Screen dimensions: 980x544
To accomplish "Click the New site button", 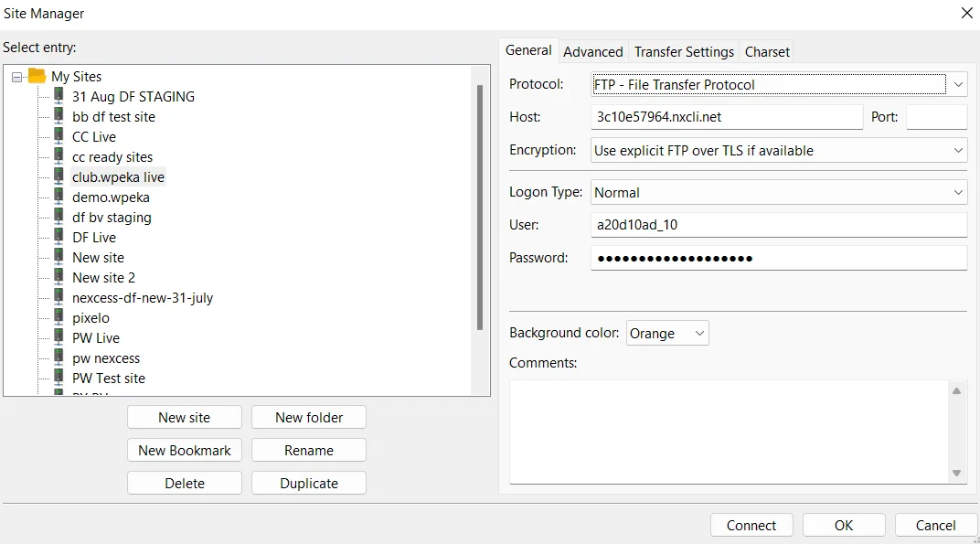I will point(185,417).
